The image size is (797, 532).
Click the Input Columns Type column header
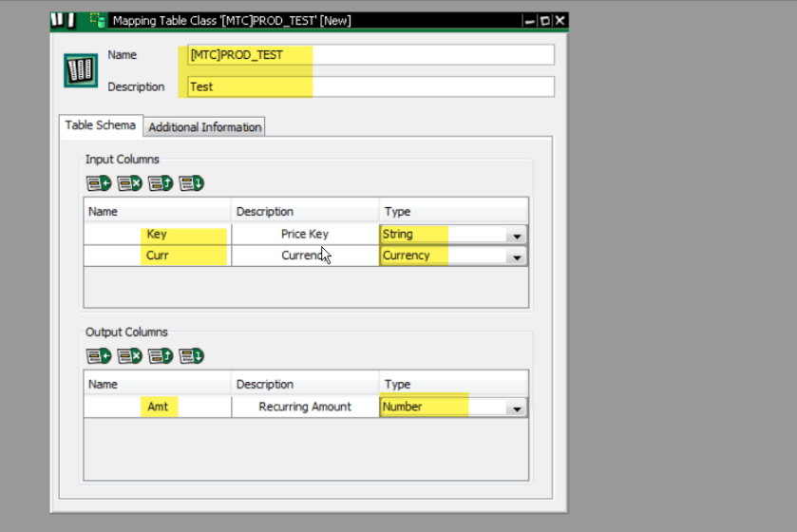pyautogui.click(x=454, y=212)
